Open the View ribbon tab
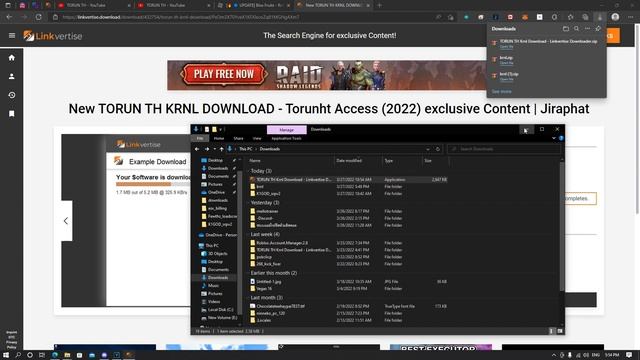The width and height of the screenshot is (640, 360). [257, 138]
